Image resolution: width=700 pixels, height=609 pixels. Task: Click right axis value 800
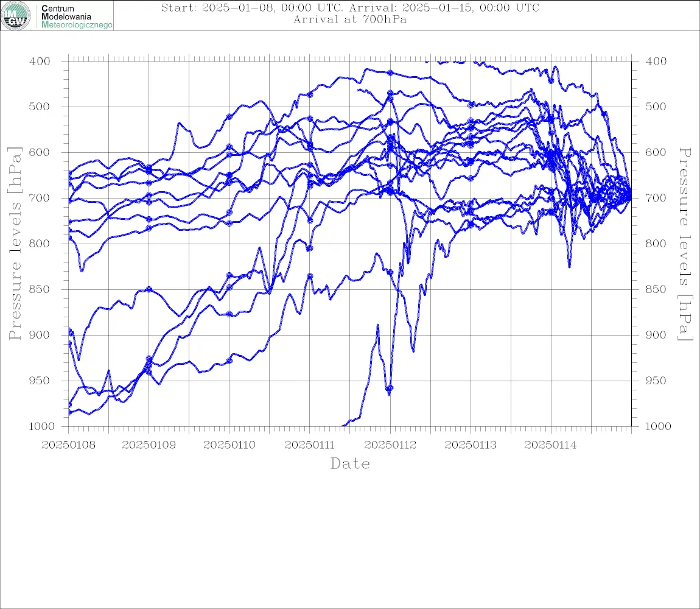[656, 244]
